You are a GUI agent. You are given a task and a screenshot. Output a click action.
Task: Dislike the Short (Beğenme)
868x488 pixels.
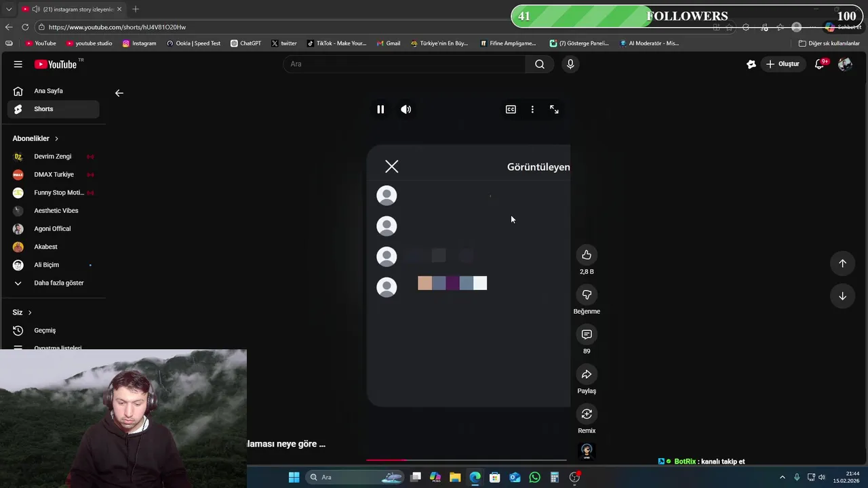(587, 295)
